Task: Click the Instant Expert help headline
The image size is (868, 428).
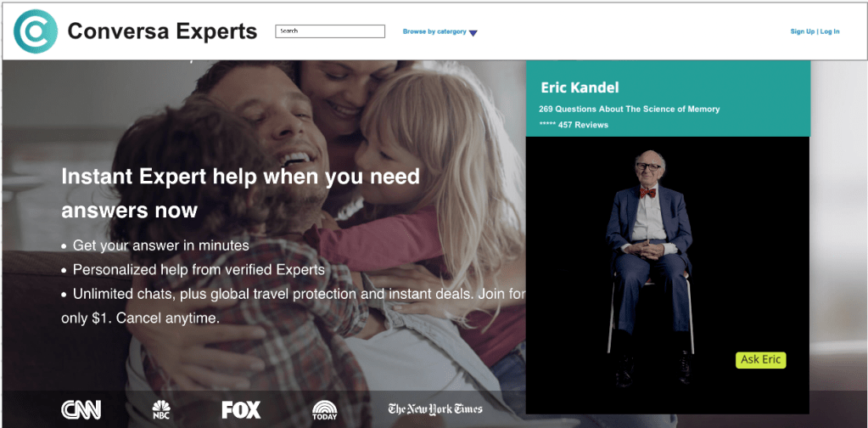Action: click(x=240, y=194)
